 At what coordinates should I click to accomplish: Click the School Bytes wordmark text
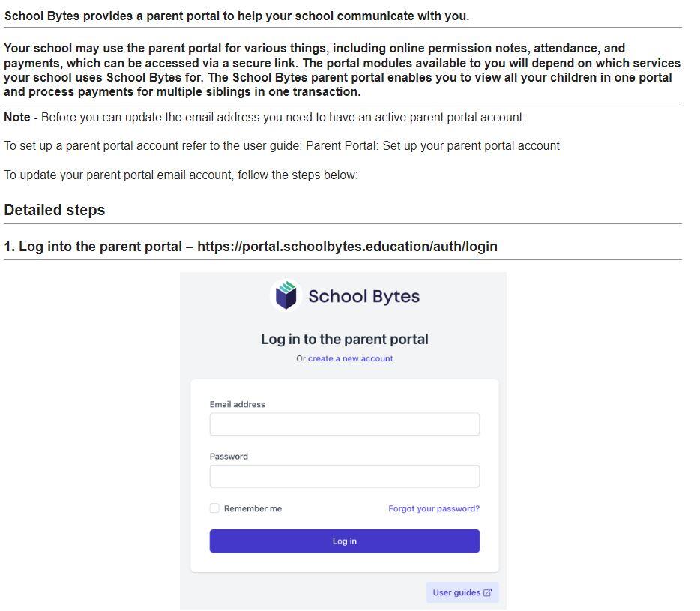coord(363,296)
